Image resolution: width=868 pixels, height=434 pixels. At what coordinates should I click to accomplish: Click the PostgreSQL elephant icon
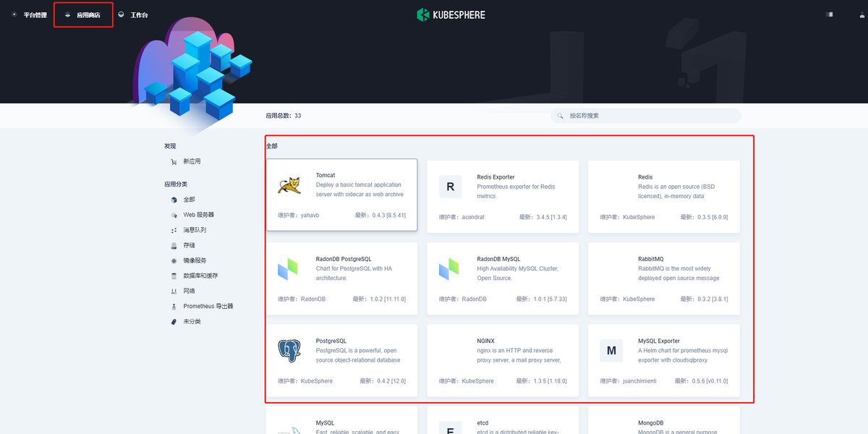(x=289, y=351)
